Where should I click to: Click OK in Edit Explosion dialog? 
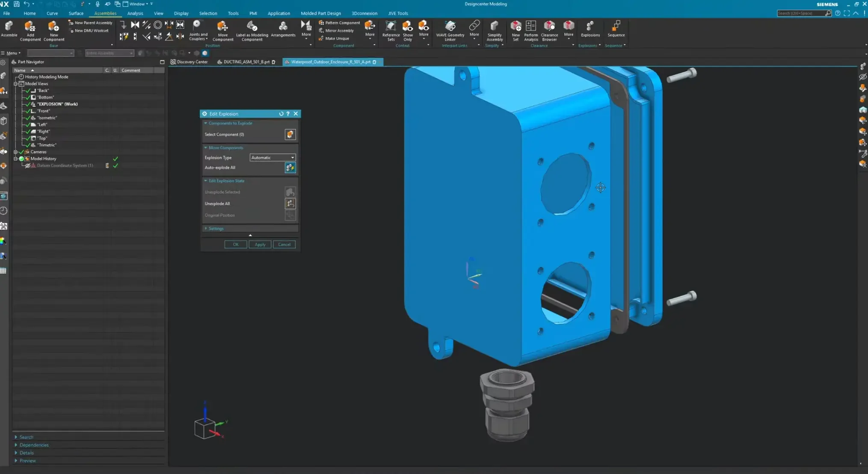(x=236, y=244)
